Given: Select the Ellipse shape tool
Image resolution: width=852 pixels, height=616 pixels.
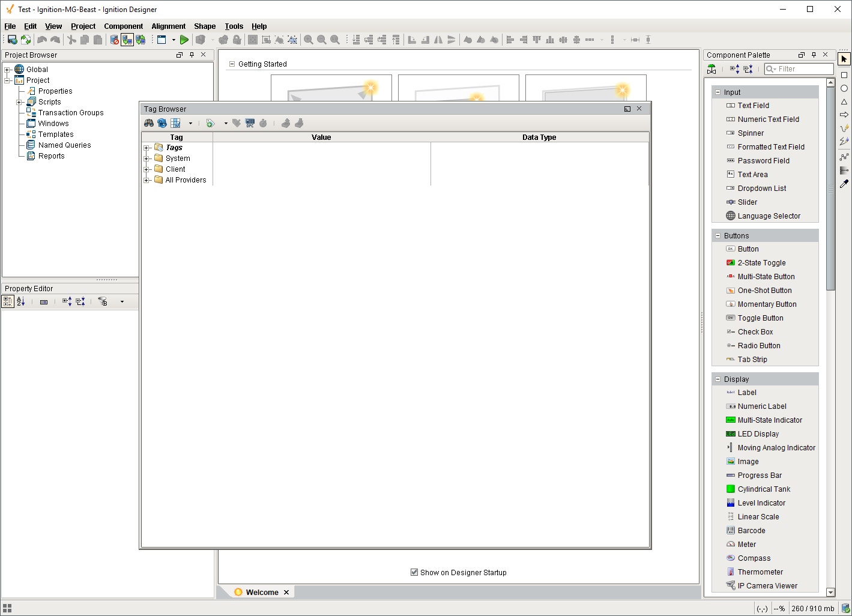Looking at the screenshot, I should (844, 88).
